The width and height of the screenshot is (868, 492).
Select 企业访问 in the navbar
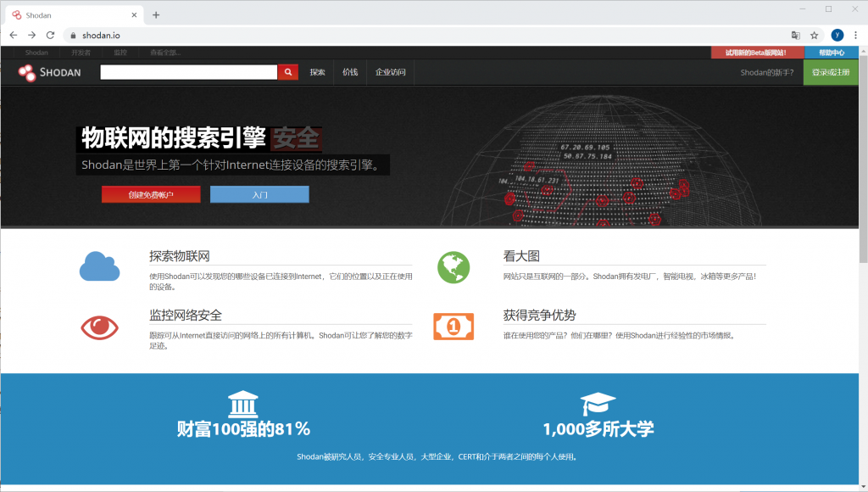point(390,72)
